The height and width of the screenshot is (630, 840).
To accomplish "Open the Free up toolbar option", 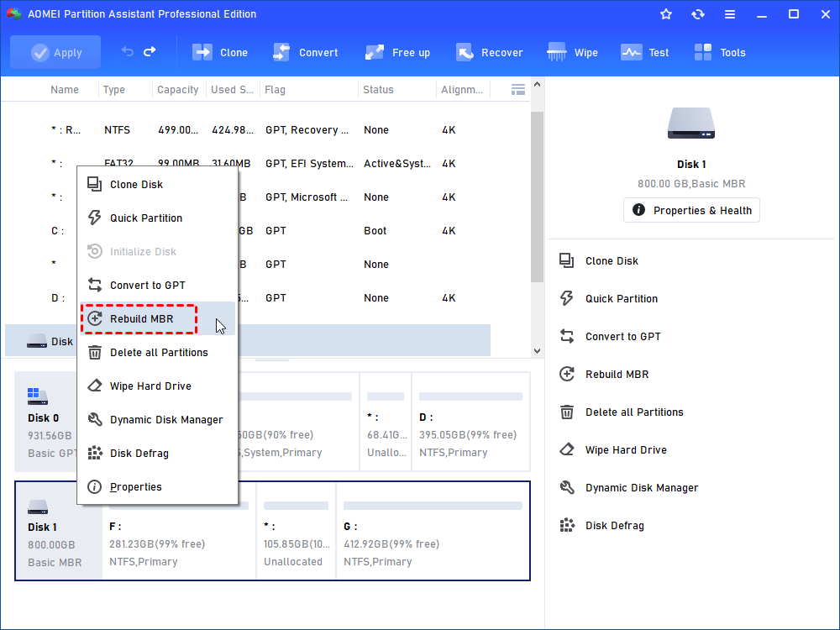I will tap(397, 52).
